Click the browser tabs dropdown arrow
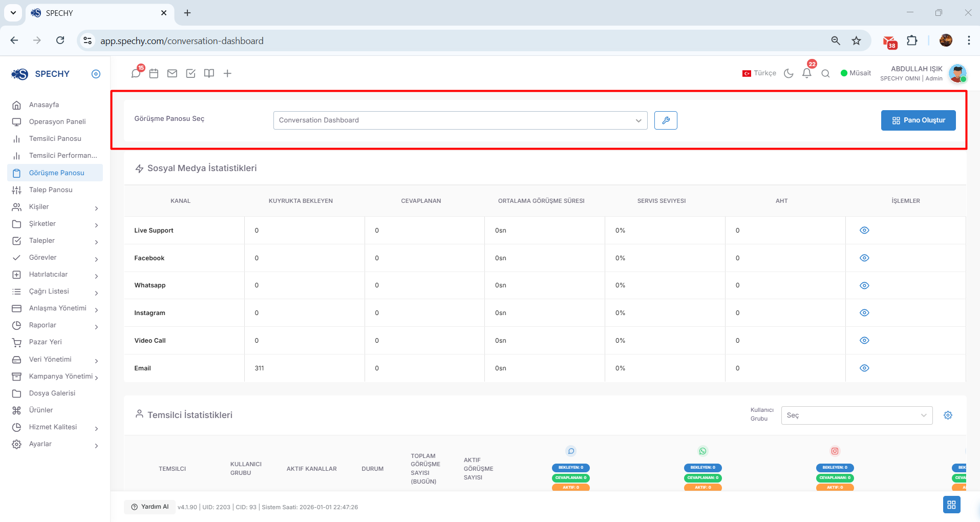The width and height of the screenshot is (980, 522). [13, 13]
